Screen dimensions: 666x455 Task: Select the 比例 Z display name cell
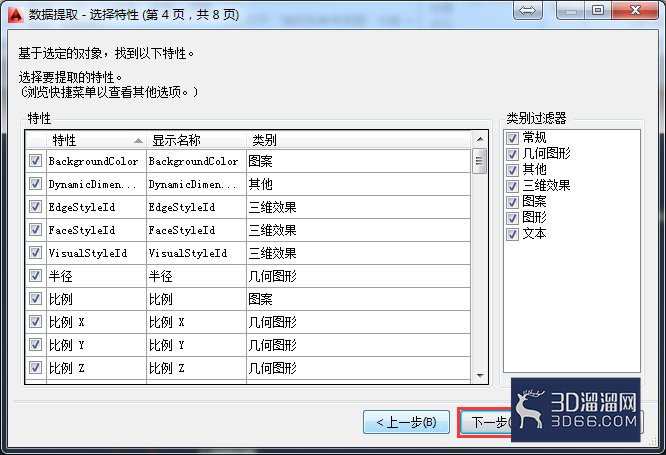coord(196,367)
